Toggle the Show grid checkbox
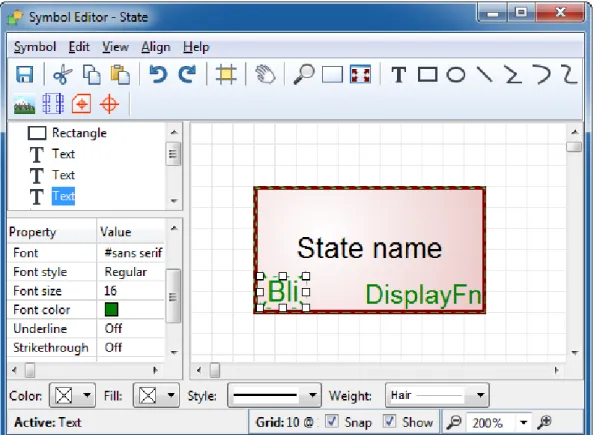This screenshot has width=594, height=435. [389, 421]
